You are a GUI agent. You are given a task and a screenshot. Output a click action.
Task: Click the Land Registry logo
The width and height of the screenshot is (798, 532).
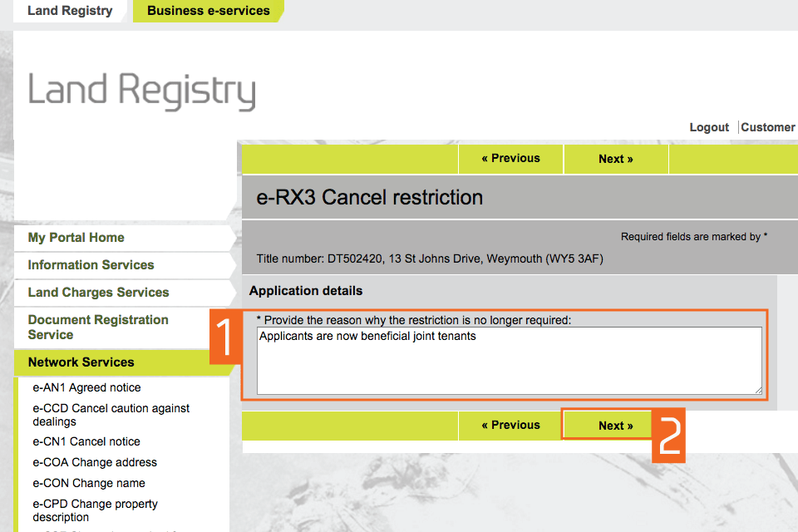pos(141,91)
